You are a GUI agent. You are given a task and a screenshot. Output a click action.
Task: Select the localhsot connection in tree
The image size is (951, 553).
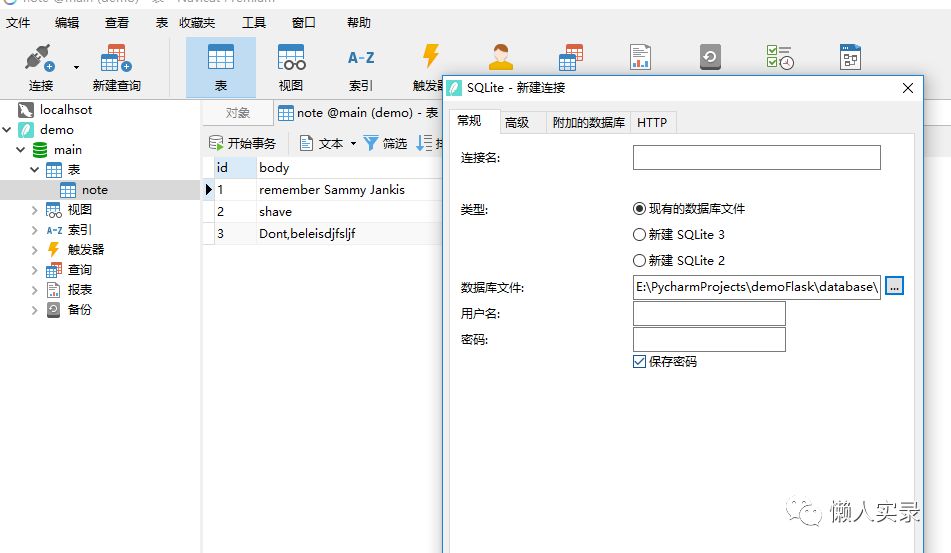pos(66,110)
